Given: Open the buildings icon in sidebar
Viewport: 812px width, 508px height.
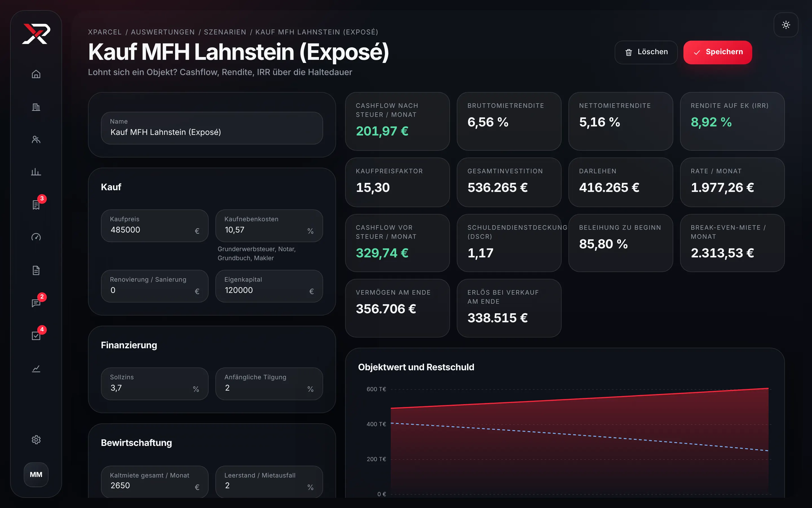Looking at the screenshot, I should click(x=36, y=107).
